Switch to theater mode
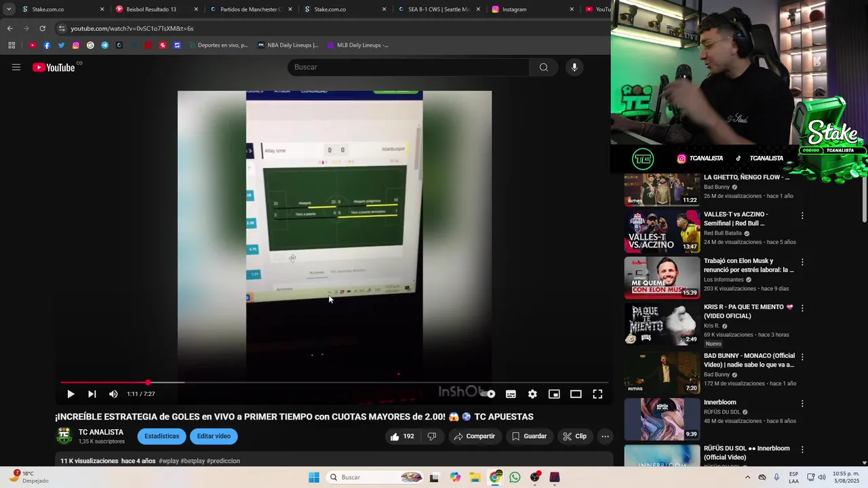Viewport: 868px width, 488px height. 576,394
